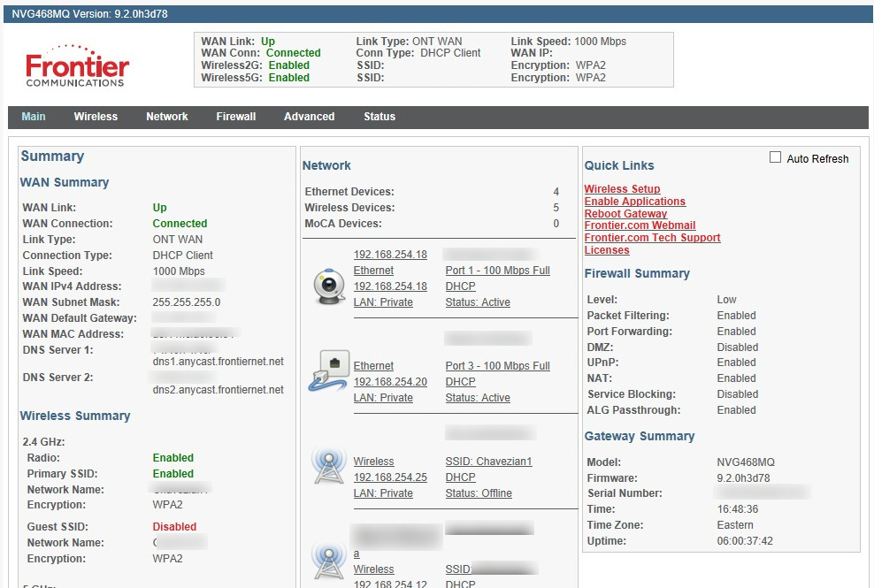Screen dimensions: 874x588
Task: Click the webcam device icon
Action: [329, 286]
